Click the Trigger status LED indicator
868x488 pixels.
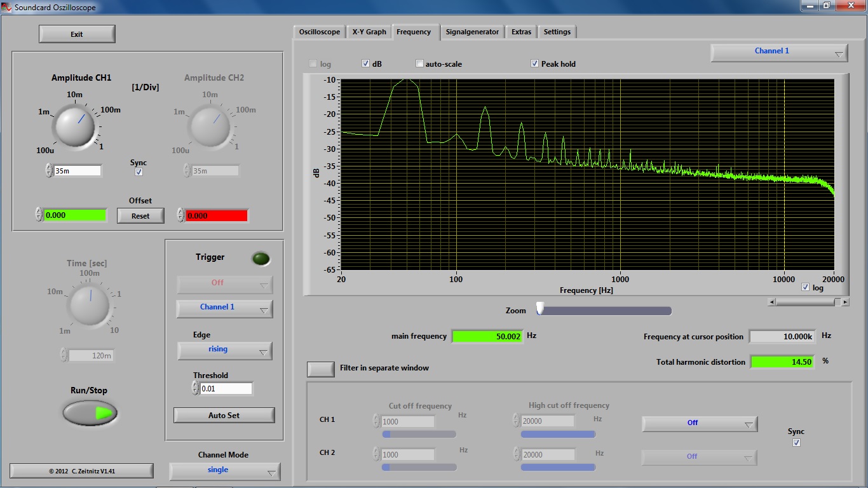[x=261, y=259]
